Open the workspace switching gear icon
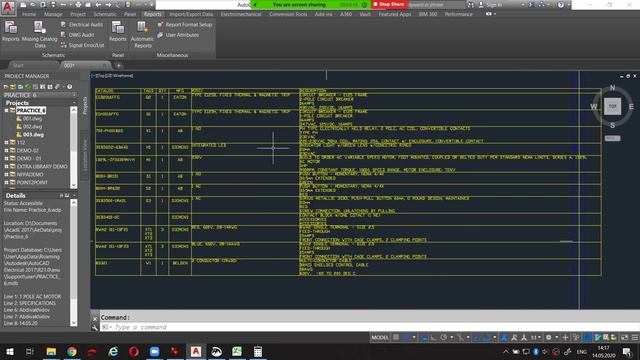640x360 pixels. pos(549,337)
